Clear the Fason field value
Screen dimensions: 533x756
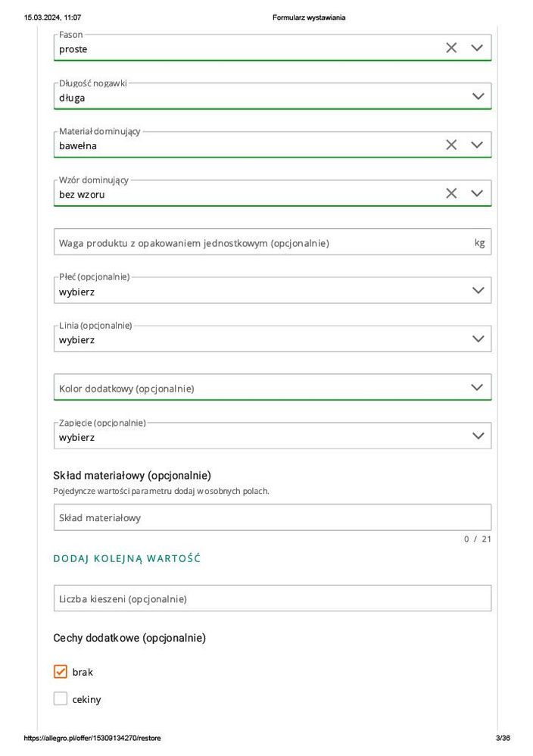(x=451, y=48)
